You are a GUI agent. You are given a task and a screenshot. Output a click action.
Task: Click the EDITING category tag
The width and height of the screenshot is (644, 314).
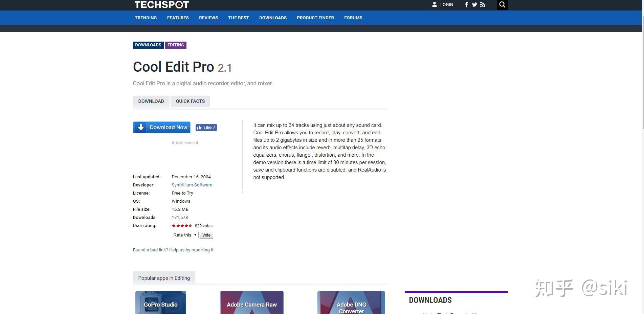click(176, 45)
